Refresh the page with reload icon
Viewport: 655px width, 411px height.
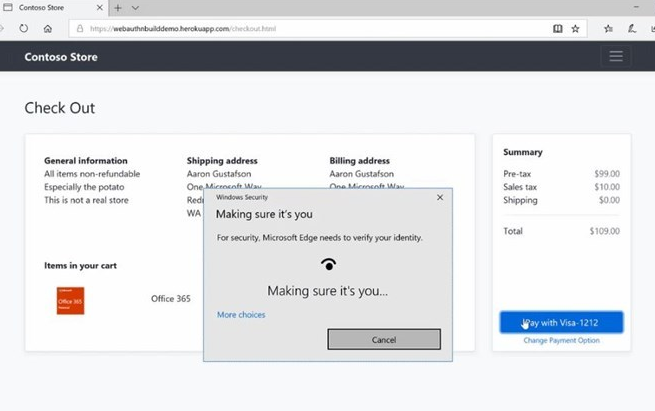pos(23,28)
